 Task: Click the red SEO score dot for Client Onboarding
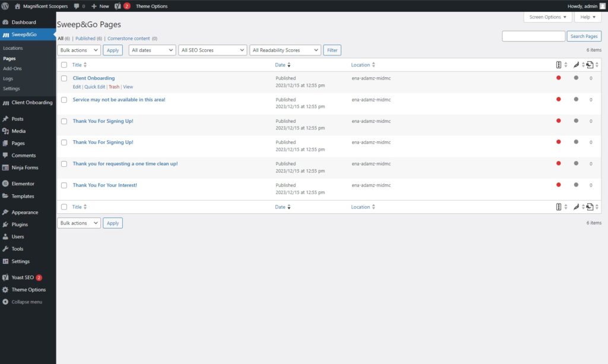[x=558, y=78]
